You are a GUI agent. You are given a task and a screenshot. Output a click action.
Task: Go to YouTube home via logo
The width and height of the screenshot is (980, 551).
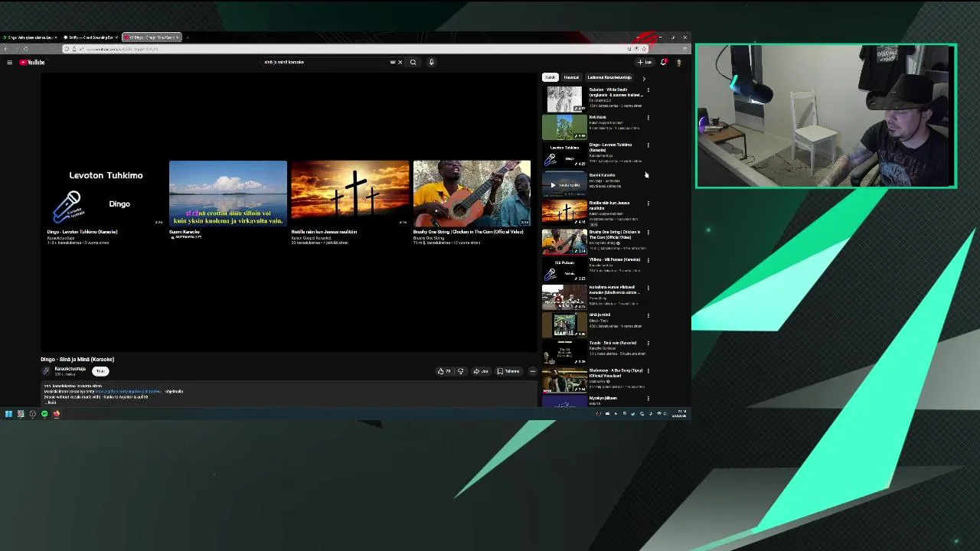click(x=32, y=62)
